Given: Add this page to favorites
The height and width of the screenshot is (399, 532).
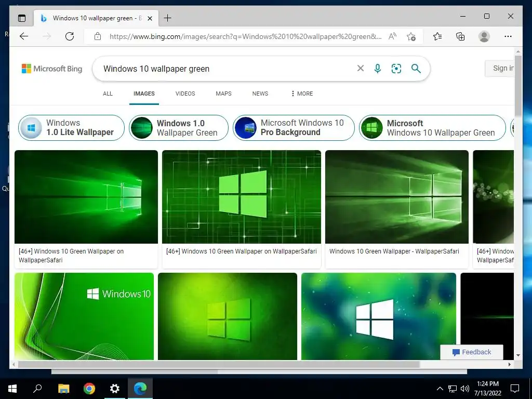Looking at the screenshot, I should [411, 36].
